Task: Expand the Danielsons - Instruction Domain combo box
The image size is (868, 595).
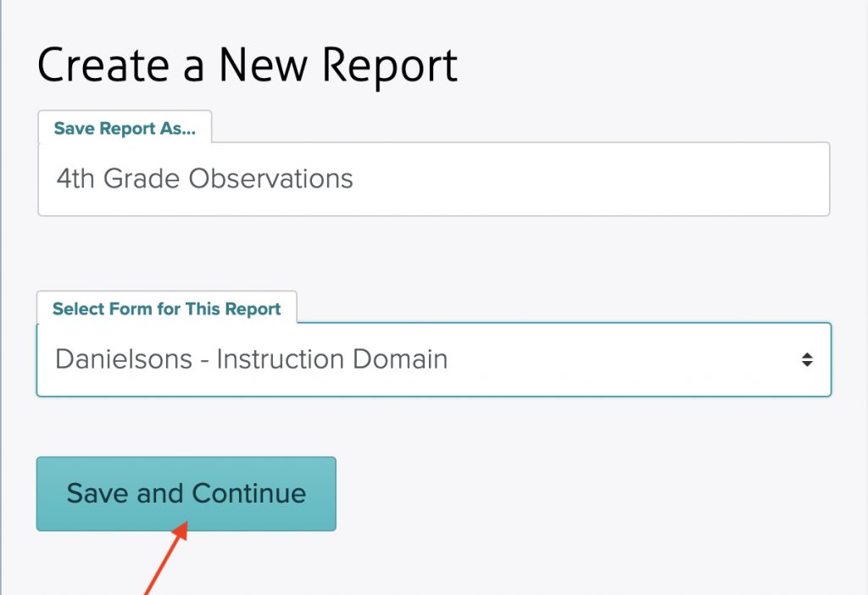Action: click(433, 359)
